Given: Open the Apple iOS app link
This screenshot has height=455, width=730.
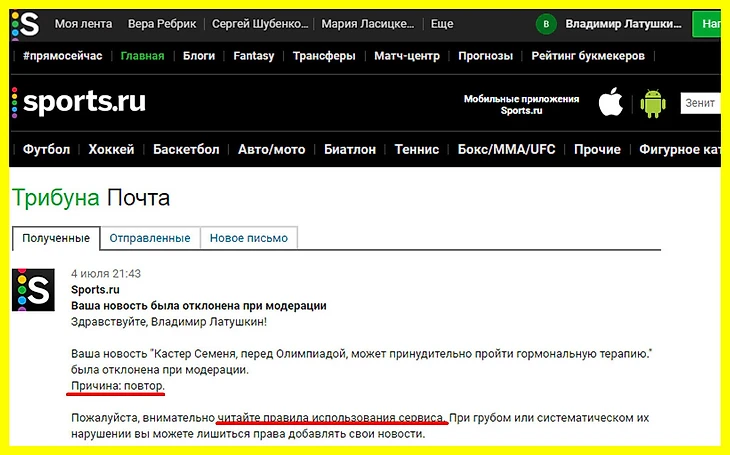Looking at the screenshot, I should pyautogui.click(x=610, y=102).
